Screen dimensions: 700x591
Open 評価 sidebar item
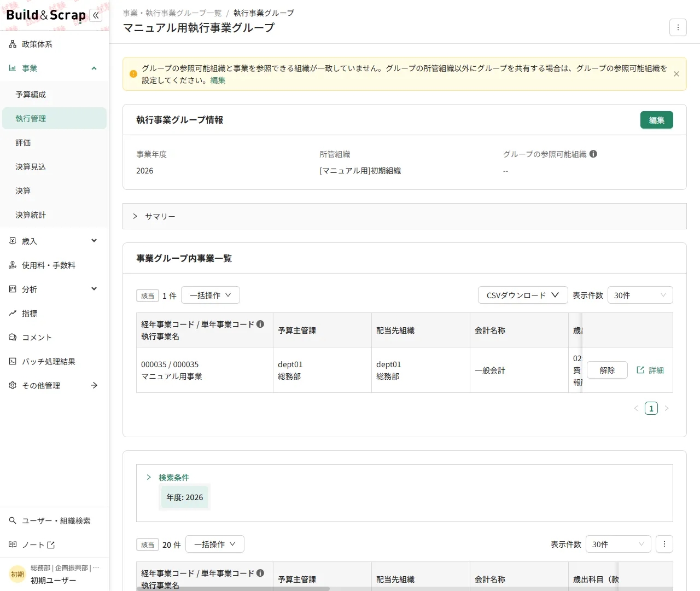pyautogui.click(x=54, y=142)
